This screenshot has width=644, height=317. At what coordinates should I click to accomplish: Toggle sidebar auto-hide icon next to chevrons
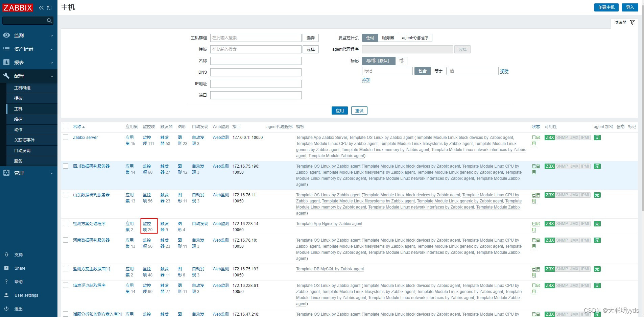[49, 7]
